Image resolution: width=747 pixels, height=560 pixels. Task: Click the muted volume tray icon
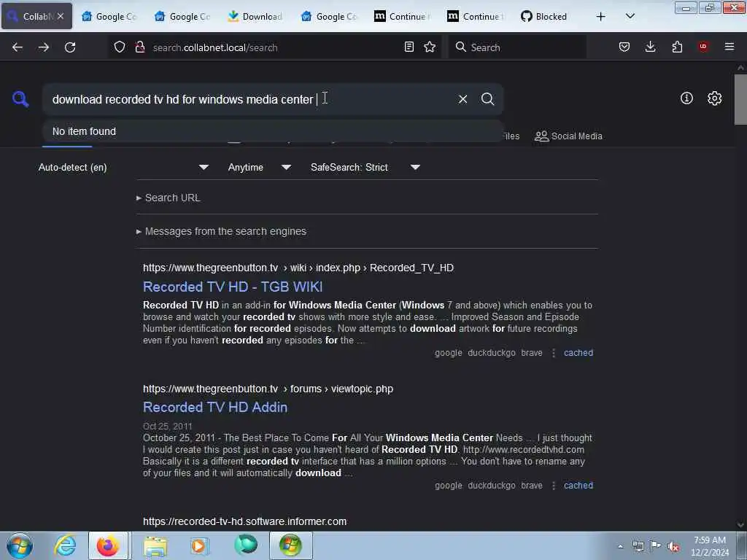673,547
